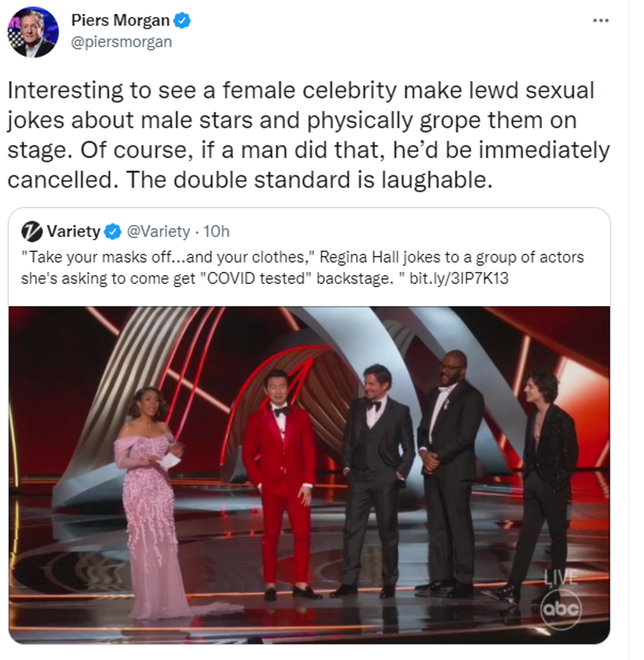Click the LIVE label in video
The image size is (644, 660).
coord(561,577)
